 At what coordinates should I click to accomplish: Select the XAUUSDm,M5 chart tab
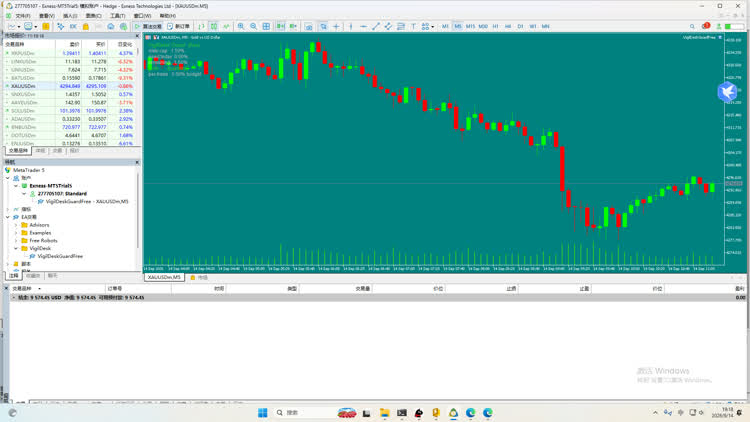pos(164,277)
